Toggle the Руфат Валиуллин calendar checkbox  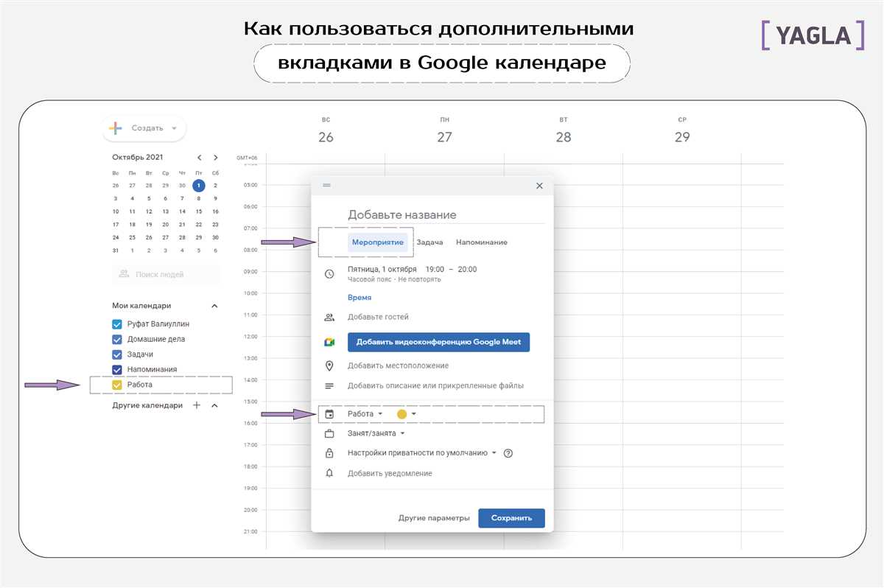(x=116, y=324)
